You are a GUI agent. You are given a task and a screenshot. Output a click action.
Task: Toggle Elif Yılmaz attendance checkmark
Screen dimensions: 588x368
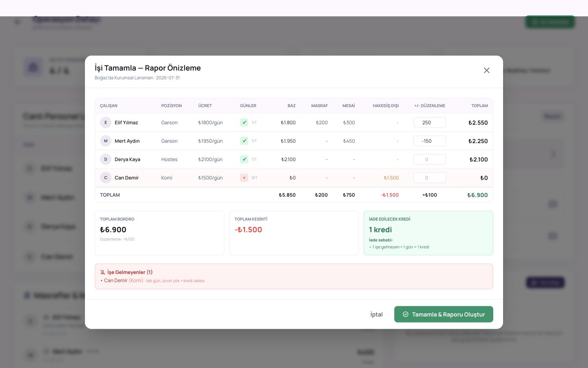pos(244,123)
